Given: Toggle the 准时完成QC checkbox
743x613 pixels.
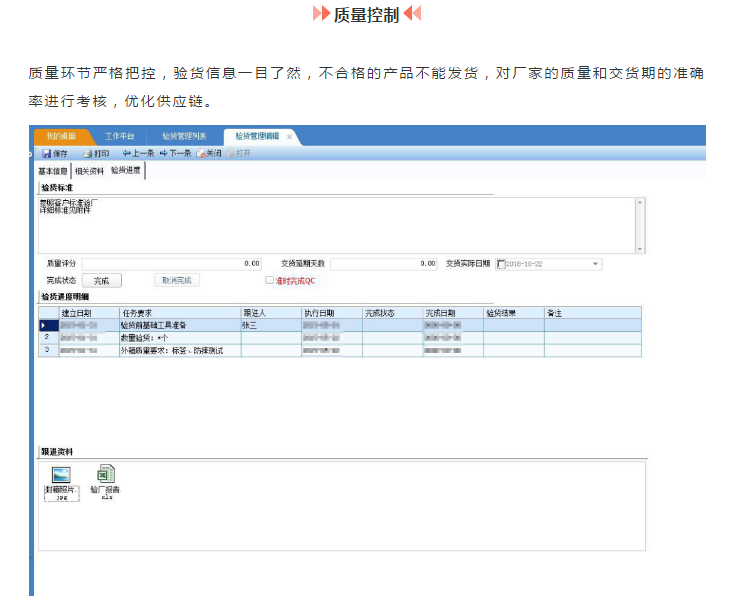Looking at the screenshot, I should click(269, 281).
